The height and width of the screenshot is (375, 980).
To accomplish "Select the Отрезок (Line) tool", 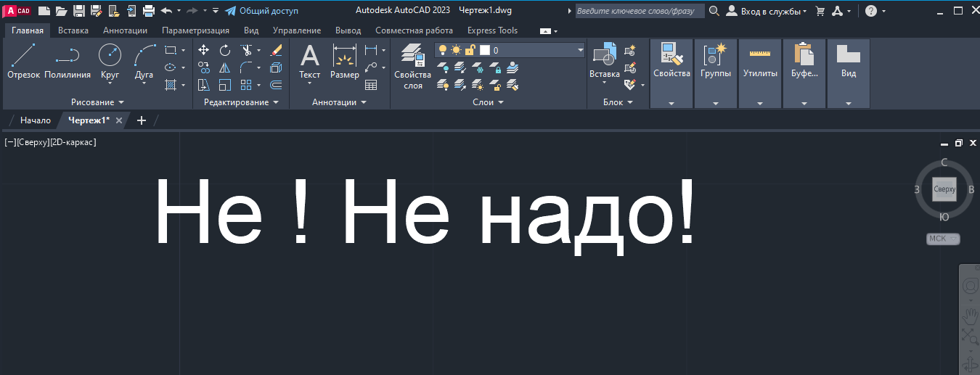I will [x=23, y=60].
